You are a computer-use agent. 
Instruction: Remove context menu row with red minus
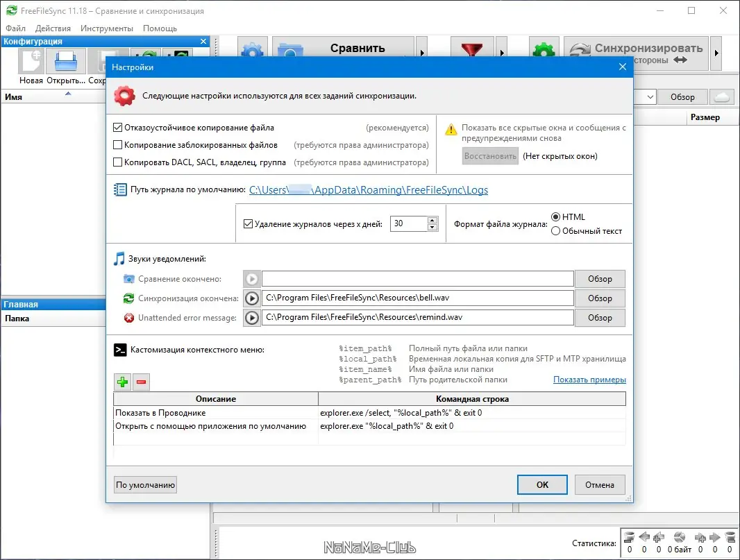coord(141,382)
